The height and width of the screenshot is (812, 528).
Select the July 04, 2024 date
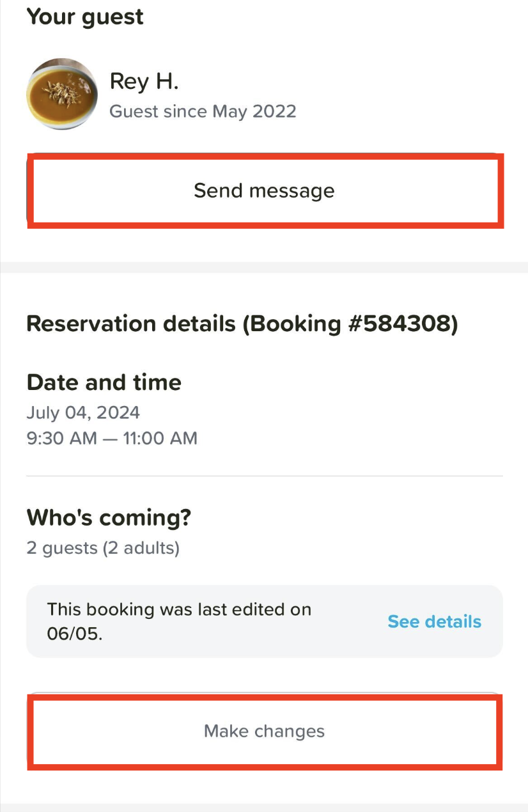83,412
